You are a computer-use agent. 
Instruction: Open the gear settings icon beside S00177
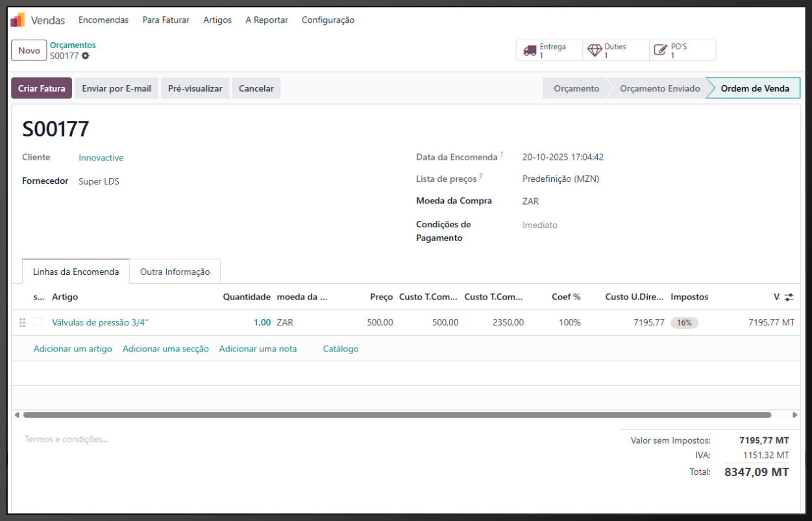[x=86, y=56]
